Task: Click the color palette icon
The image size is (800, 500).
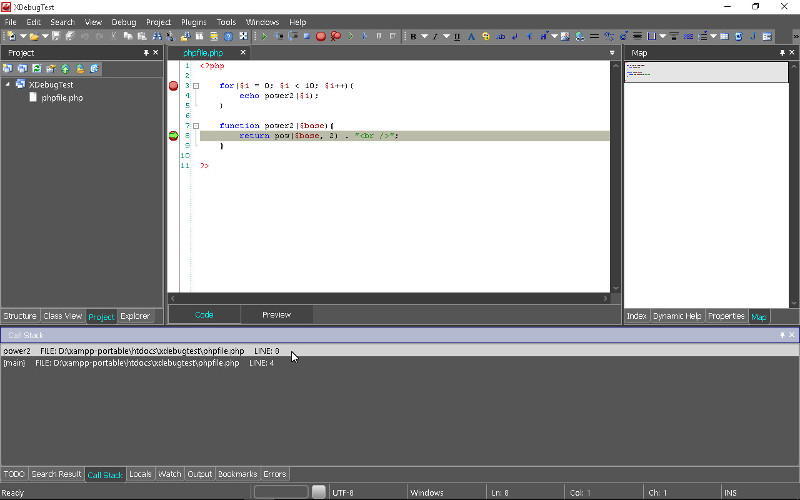Action: (486, 36)
